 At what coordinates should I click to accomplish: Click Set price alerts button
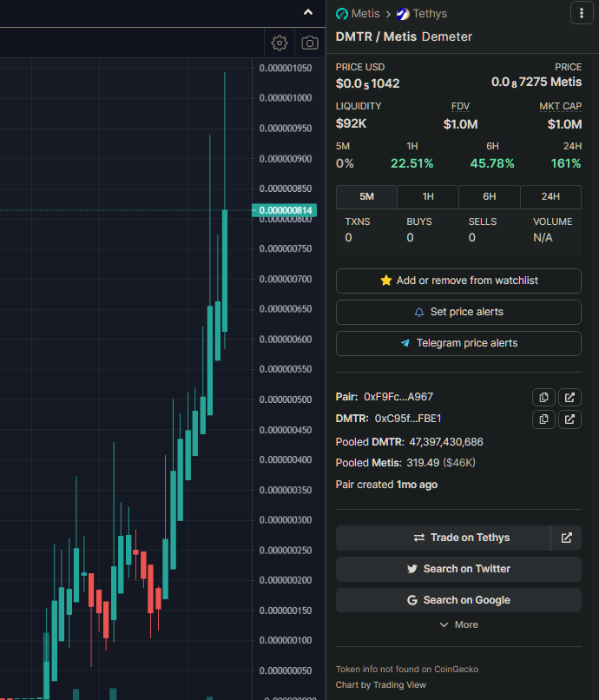(x=458, y=312)
